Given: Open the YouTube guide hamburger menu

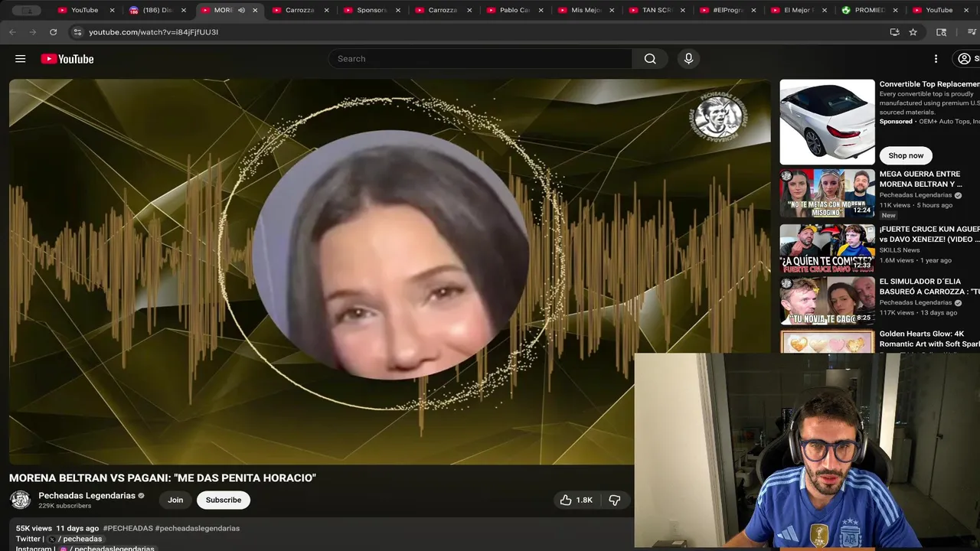Looking at the screenshot, I should click(x=21, y=59).
